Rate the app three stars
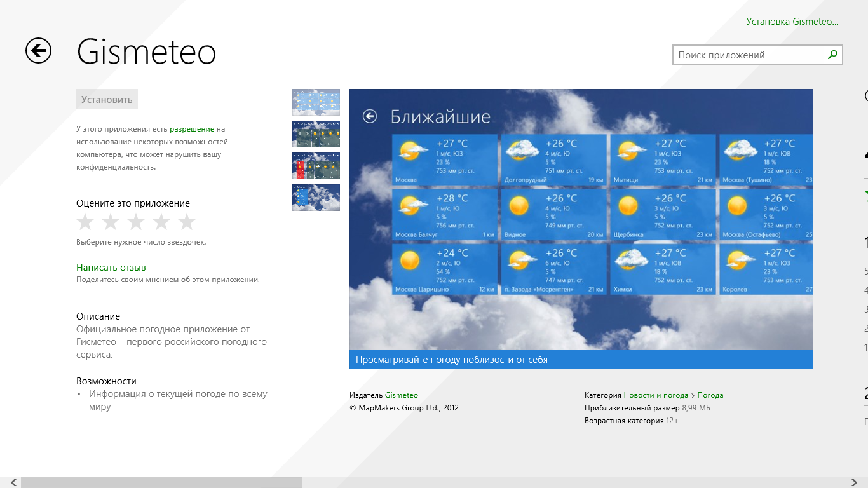This screenshot has width=868, height=488. (136, 222)
